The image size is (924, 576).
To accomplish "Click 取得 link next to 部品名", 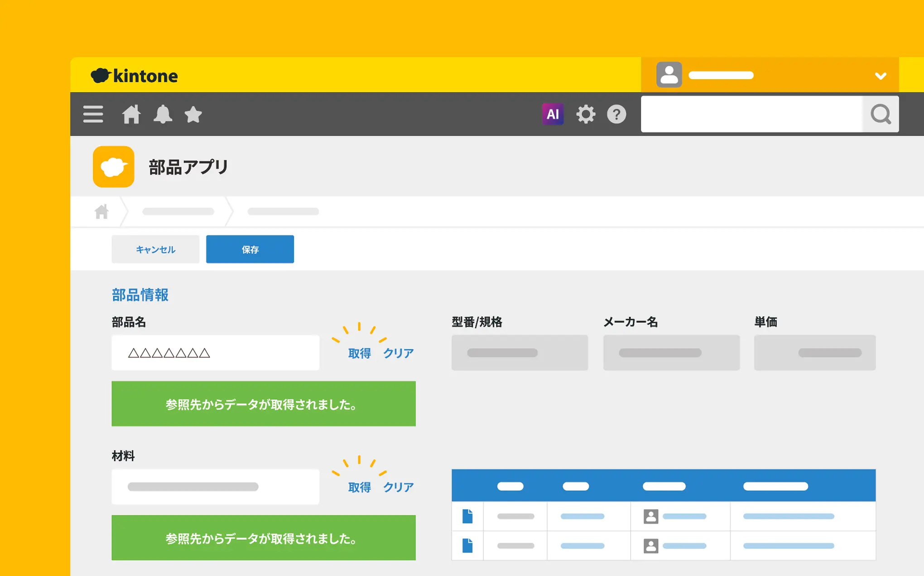I will click(359, 353).
